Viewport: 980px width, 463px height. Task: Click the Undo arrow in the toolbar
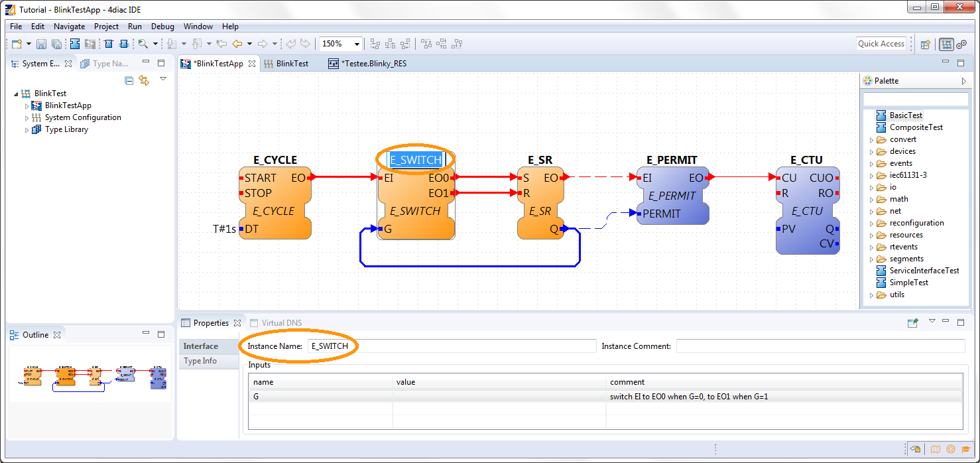[290, 44]
